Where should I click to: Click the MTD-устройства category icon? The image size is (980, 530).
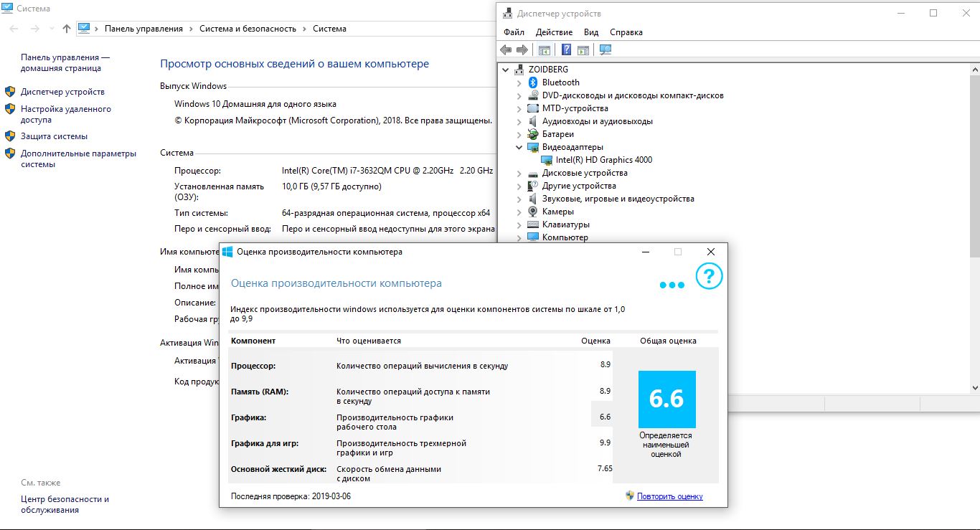point(533,108)
